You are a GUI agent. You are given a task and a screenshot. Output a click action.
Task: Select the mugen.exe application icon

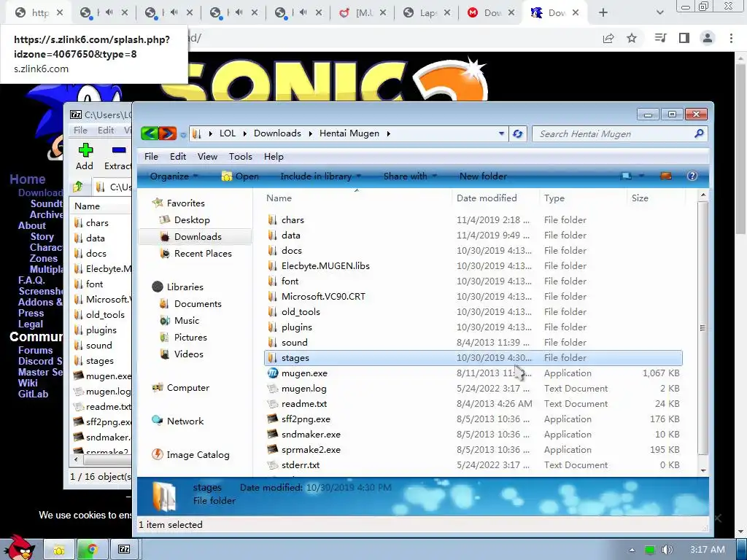273,373
